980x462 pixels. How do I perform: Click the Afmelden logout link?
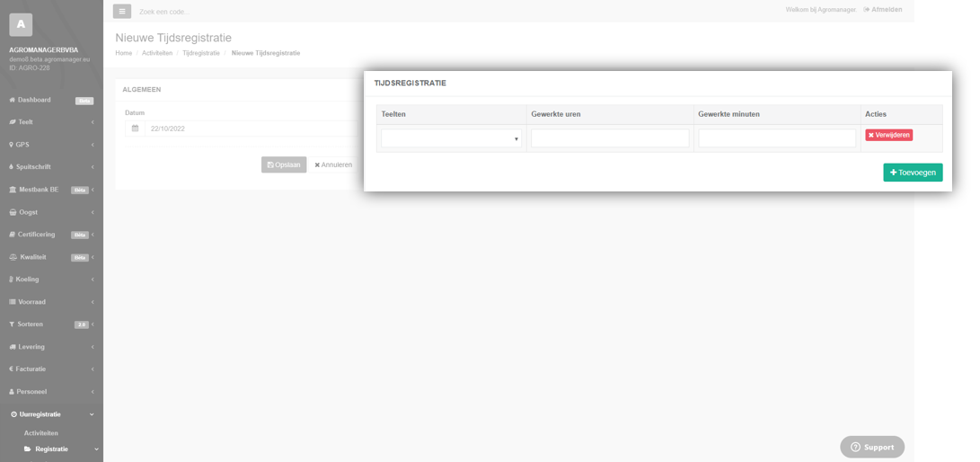[x=882, y=9]
